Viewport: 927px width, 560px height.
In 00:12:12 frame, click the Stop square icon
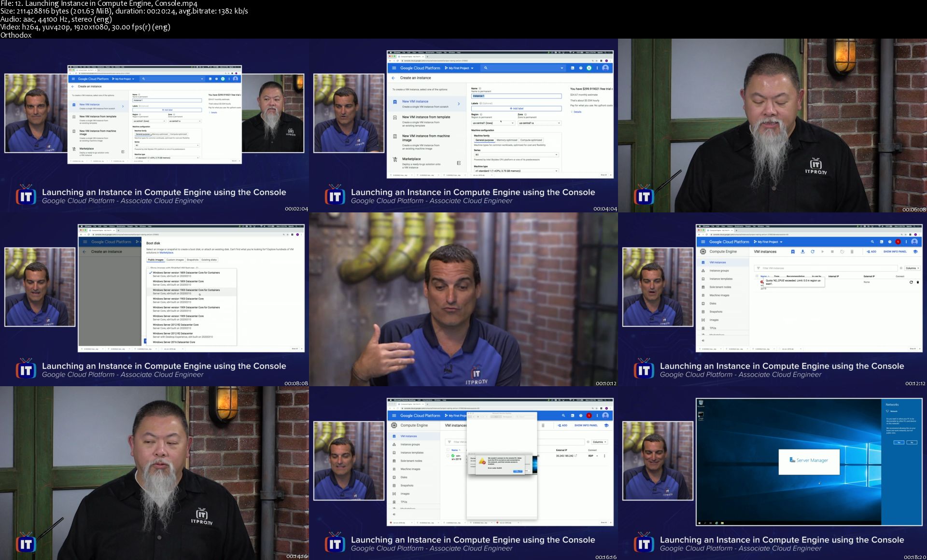click(x=832, y=252)
